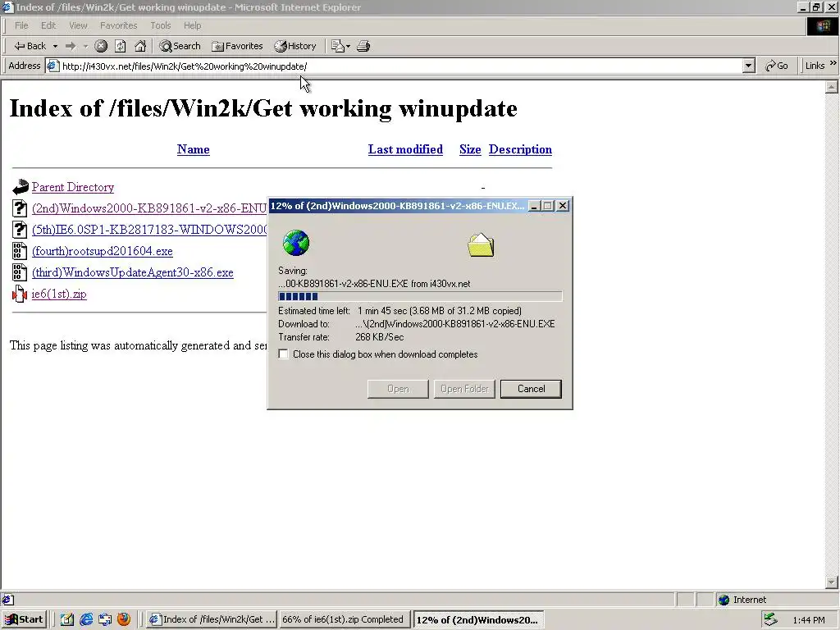Minimize the download progress dialog
The width and height of the screenshot is (840, 630).
pos(534,206)
